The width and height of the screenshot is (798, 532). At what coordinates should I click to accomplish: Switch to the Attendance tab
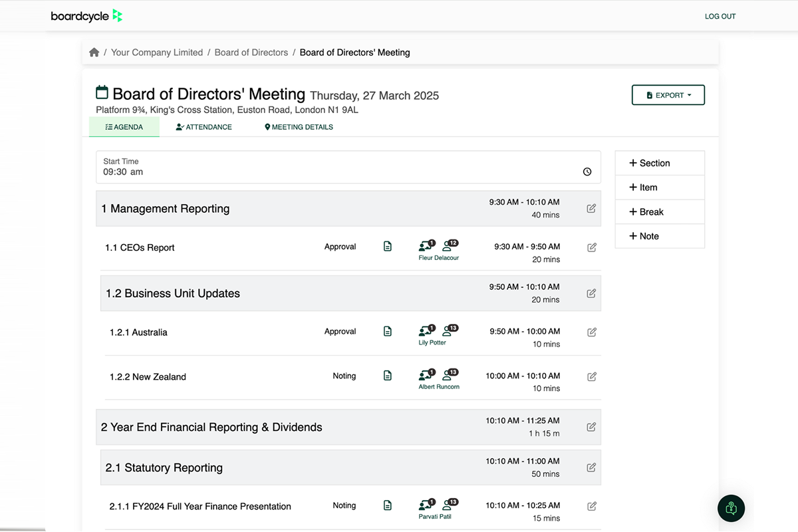[x=204, y=127]
